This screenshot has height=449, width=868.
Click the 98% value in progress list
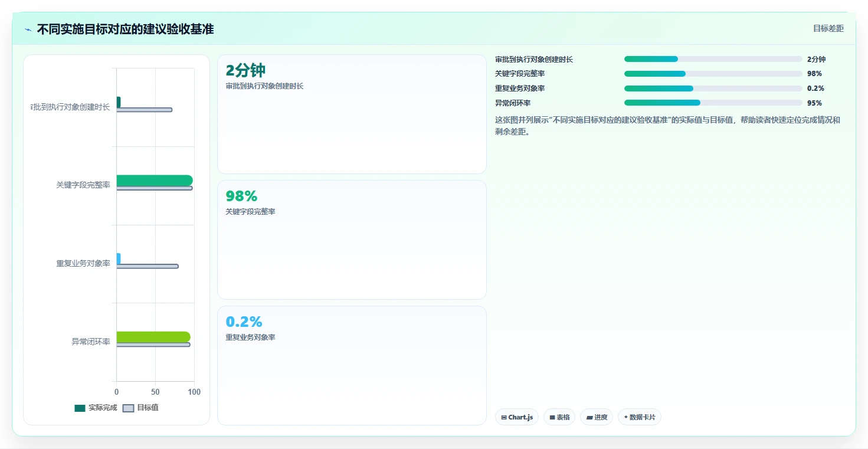click(x=814, y=74)
